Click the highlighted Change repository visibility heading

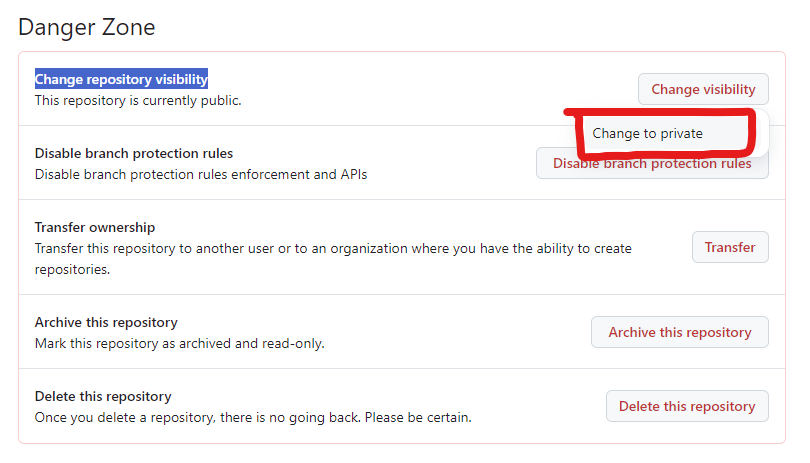coord(121,79)
